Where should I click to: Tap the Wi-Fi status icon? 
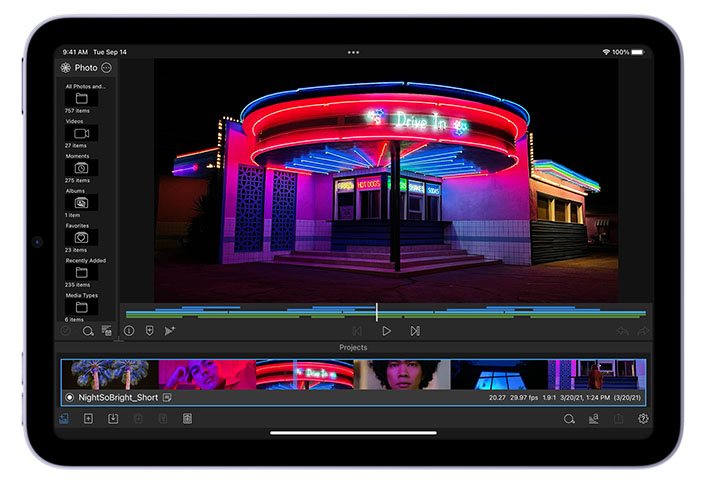[606, 52]
